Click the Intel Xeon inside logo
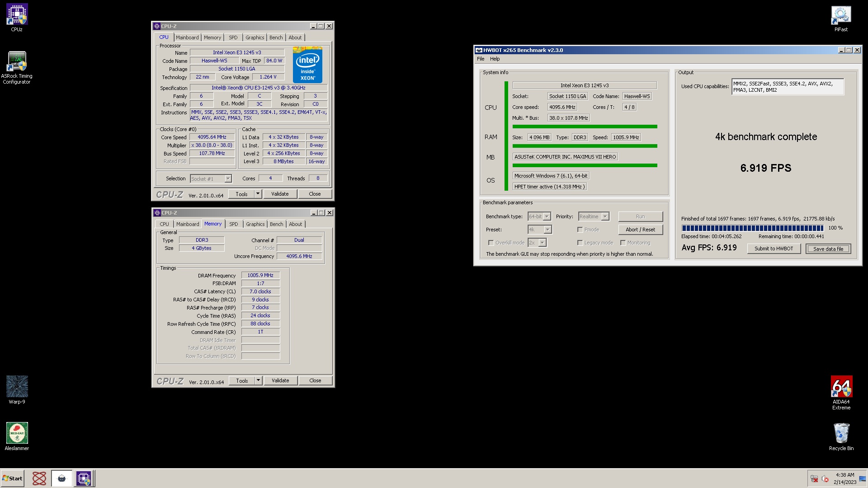868x488 pixels. pos(308,65)
